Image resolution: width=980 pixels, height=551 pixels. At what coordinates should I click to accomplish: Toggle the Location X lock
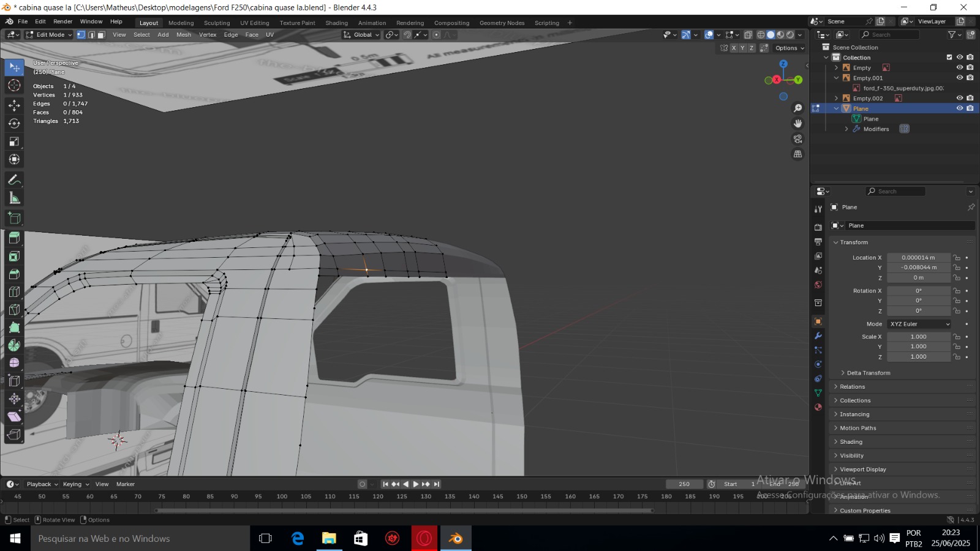(x=957, y=258)
